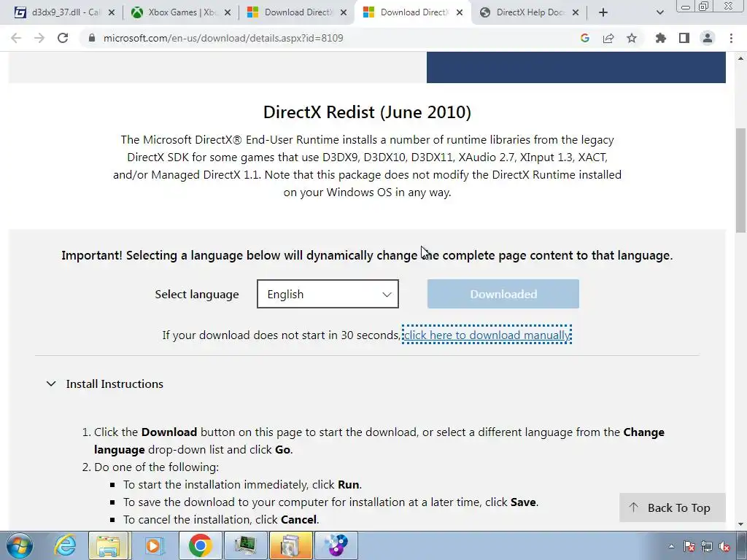Collapse the Install Instructions section
This screenshot has height=560, width=747.
(x=105, y=384)
